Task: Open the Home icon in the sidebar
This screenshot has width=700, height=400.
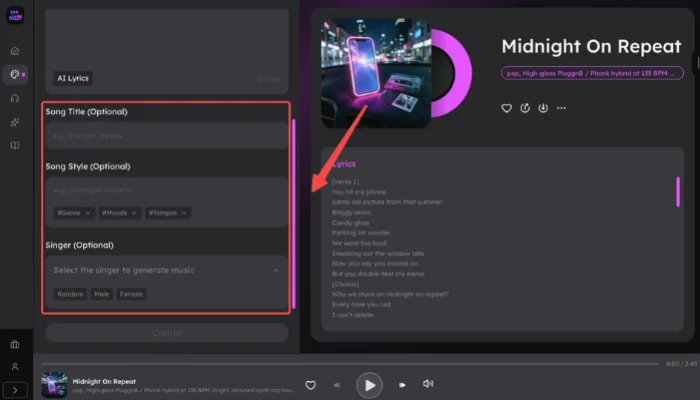Action: (x=15, y=50)
